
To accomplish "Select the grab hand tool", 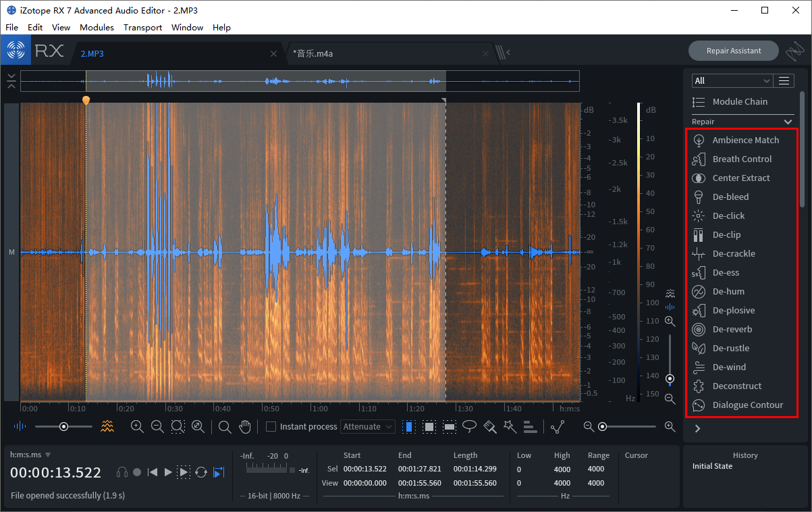I will point(245,426).
